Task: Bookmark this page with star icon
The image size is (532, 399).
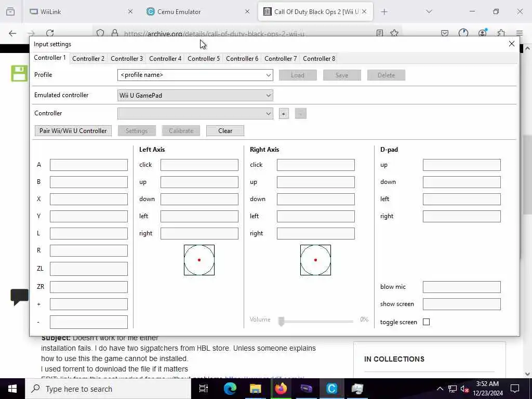Action: tap(394, 33)
